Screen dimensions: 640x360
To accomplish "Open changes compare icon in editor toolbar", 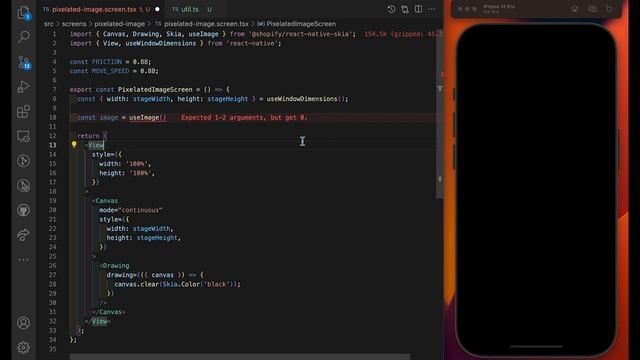I will 405,9.
